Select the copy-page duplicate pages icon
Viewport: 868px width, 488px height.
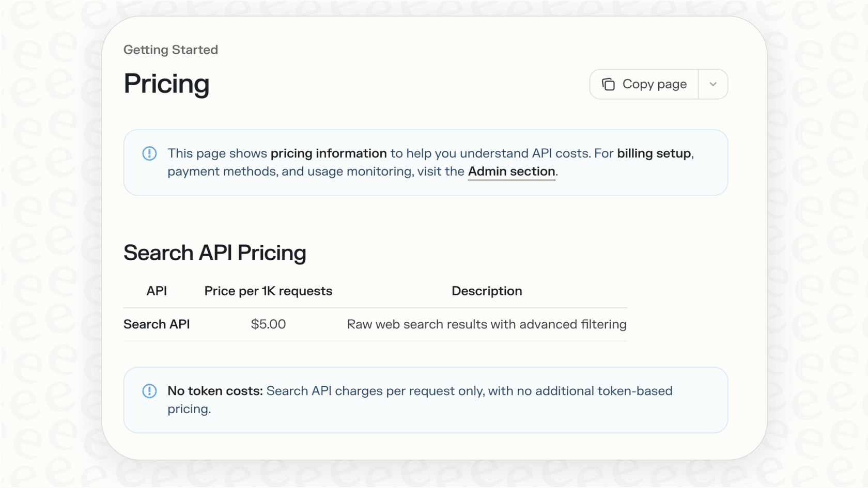(x=609, y=84)
